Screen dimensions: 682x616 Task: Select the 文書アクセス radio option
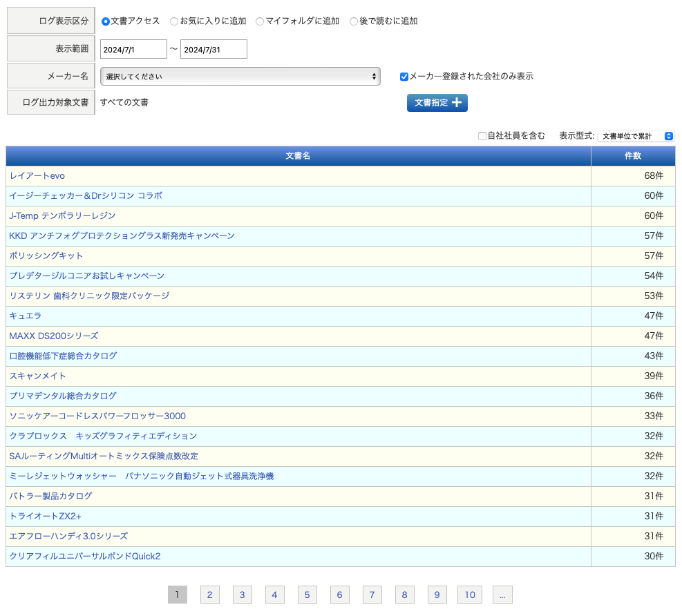(105, 21)
